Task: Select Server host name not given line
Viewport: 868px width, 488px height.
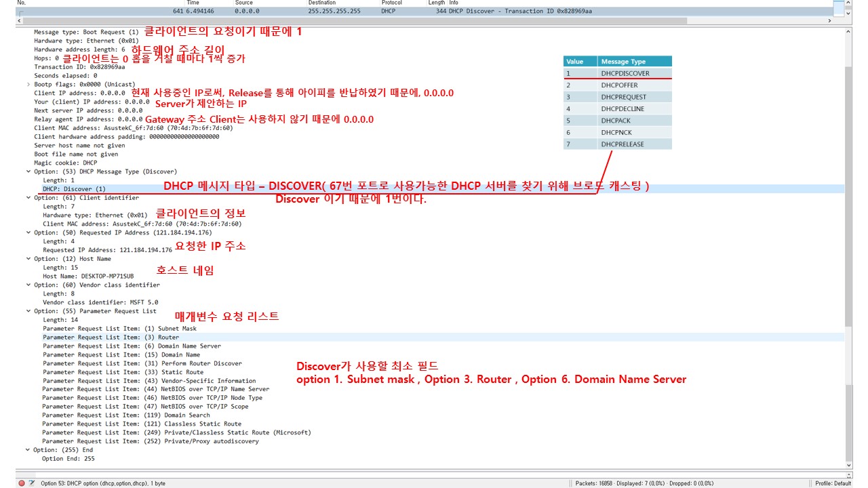Action: (x=79, y=146)
